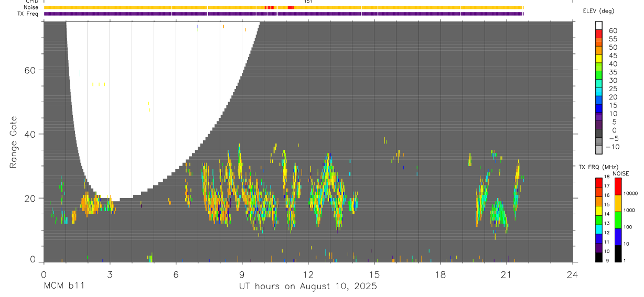
Task: Click the 3 tick on UT hours axis
Action: tap(110, 274)
